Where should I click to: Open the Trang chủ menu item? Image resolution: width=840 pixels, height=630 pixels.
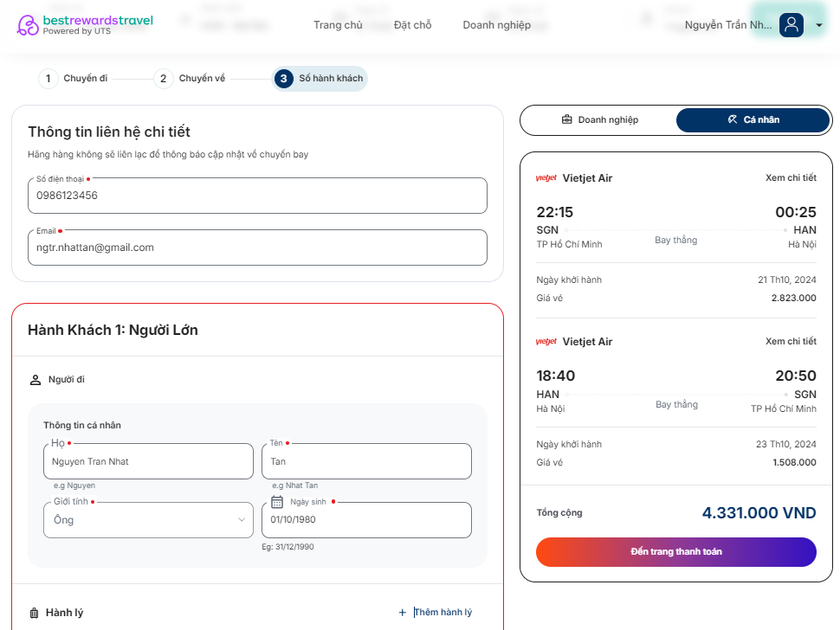pos(338,25)
